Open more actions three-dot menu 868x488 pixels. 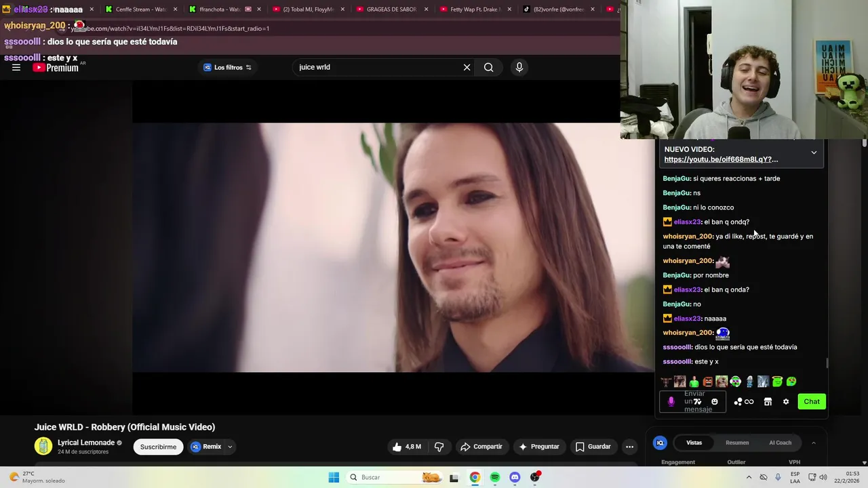click(629, 447)
